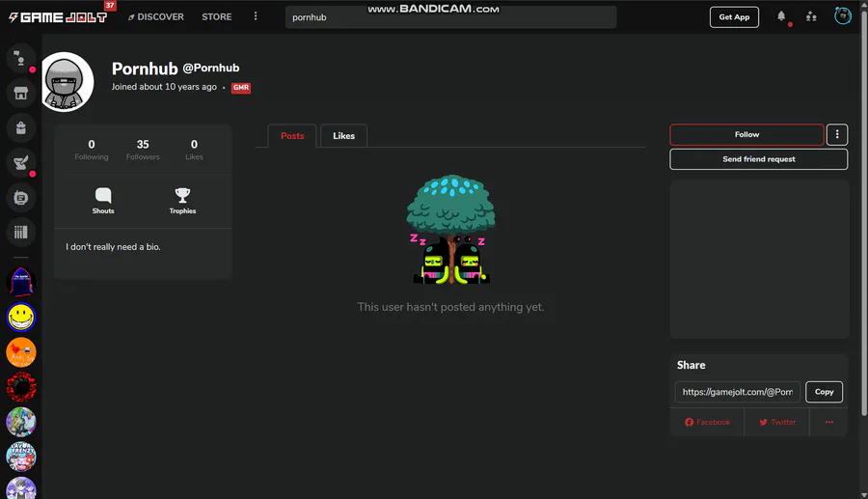The height and width of the screenshot is (499, 868).
Task: Open the chat sidebar icon
Action: coord(20,58)
